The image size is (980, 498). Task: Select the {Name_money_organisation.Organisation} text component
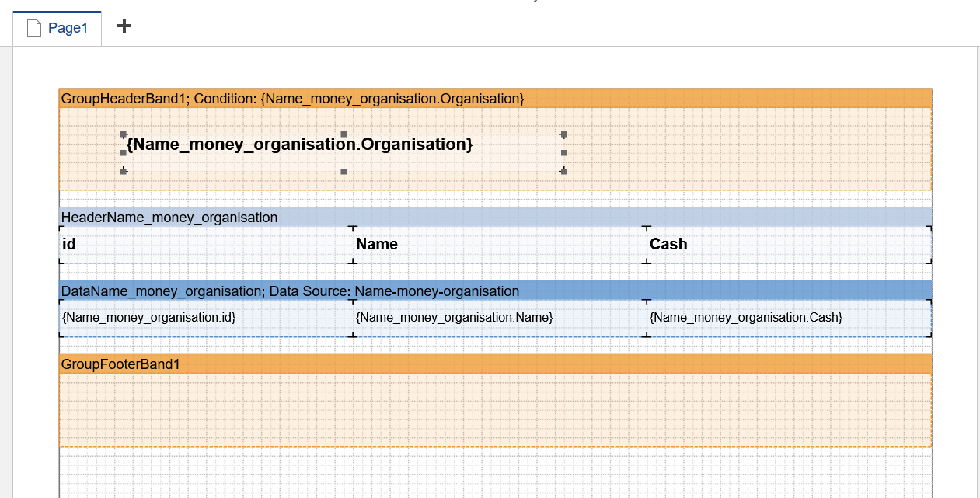pyautogui.click(x=344, y=152)
